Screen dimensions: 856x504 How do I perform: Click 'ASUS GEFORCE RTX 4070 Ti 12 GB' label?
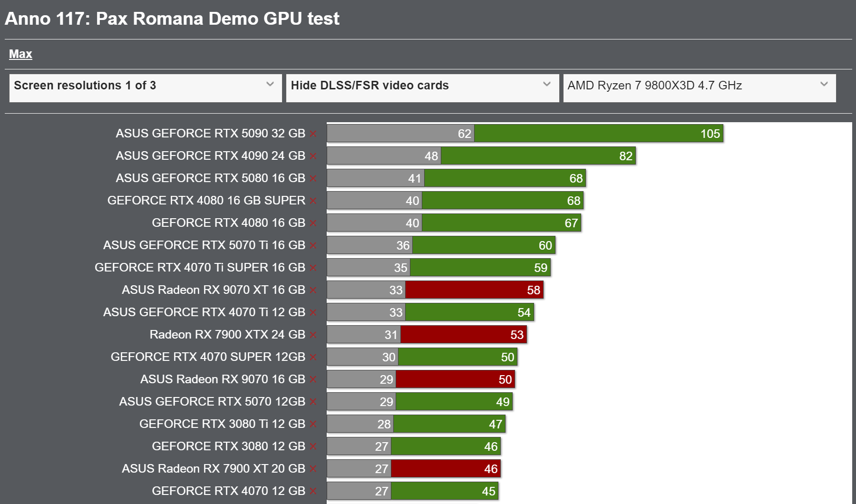[x=204, y=312]
